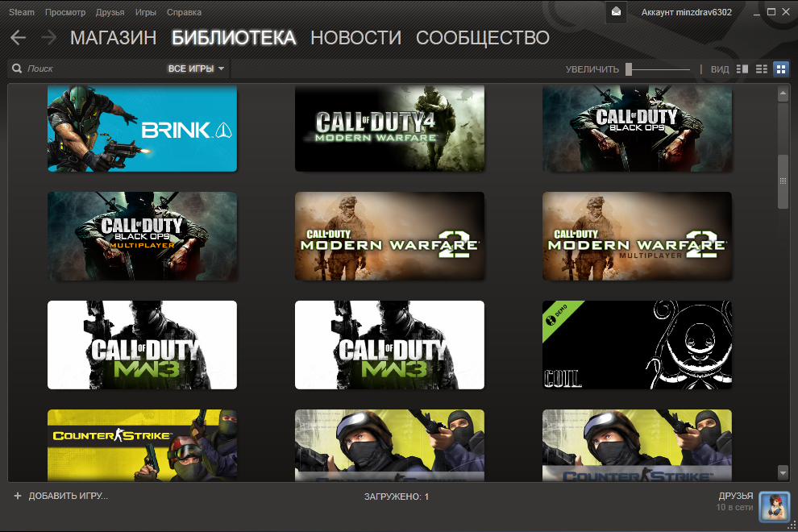Open the Друзья menu

[x=110, y=12]
